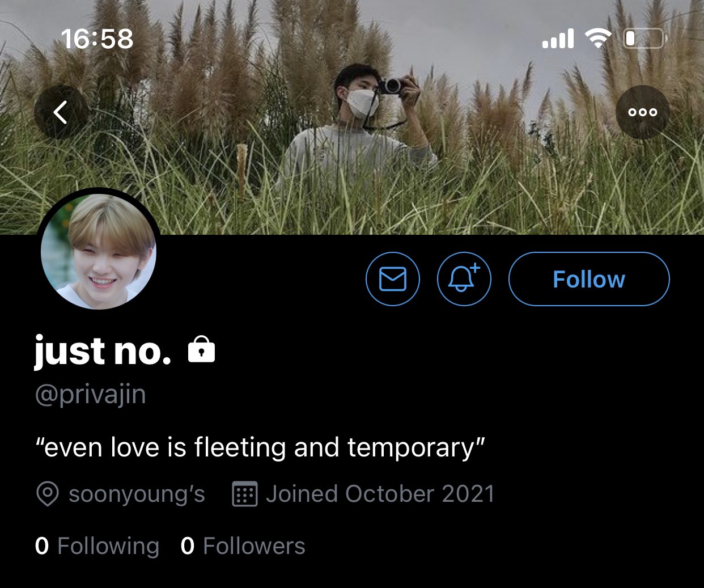The image size is (704, 588).
Task: Tap the bio quote text
Action: 260,447
